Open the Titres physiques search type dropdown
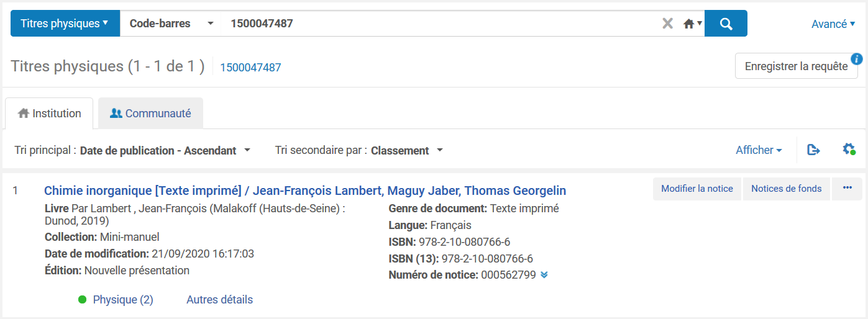This screenshot has width=868, height=319. click(65, 24)
